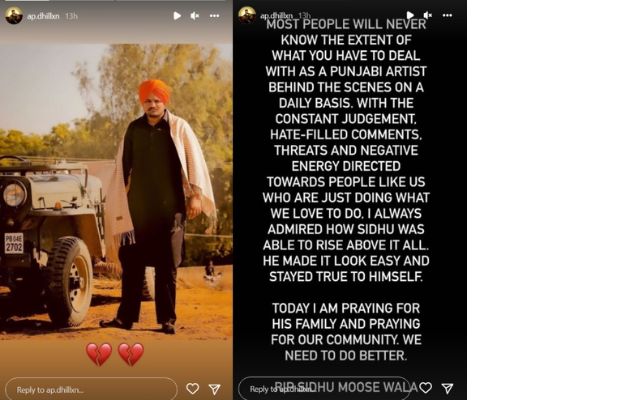Share the right story via paper plane

coord(447,388)
